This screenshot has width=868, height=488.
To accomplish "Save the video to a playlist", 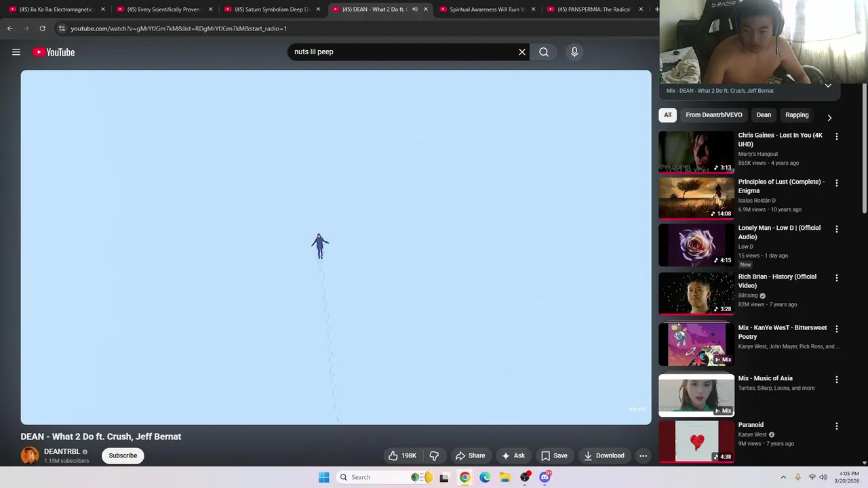I will [x=554, y=455].
